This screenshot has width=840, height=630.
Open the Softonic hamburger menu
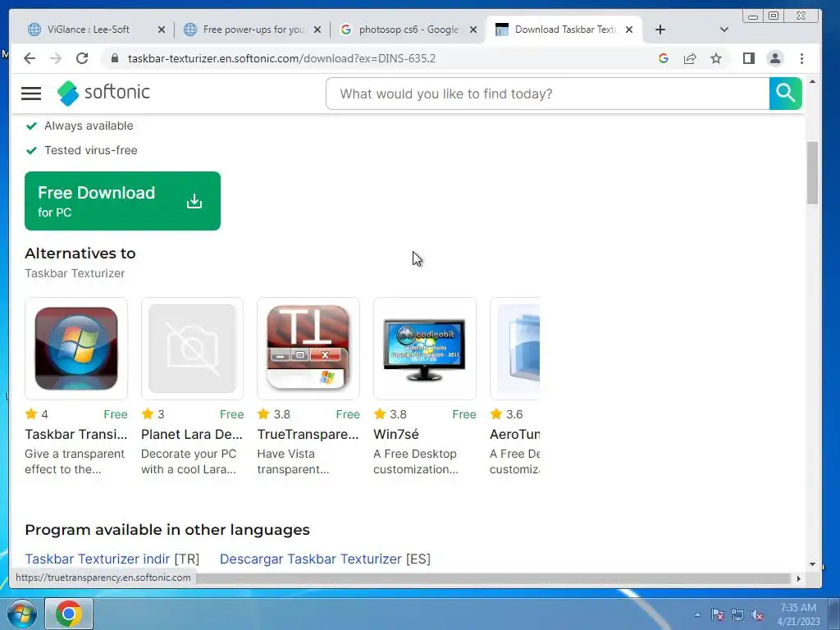click(x=31, y=94)
